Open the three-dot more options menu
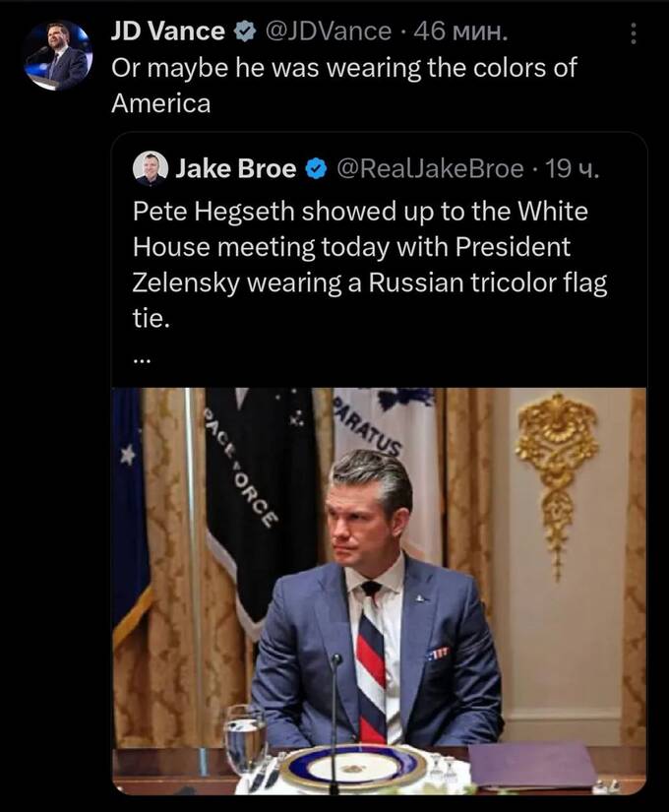Viewport: 669px width, 812px height. coord(634,33)
